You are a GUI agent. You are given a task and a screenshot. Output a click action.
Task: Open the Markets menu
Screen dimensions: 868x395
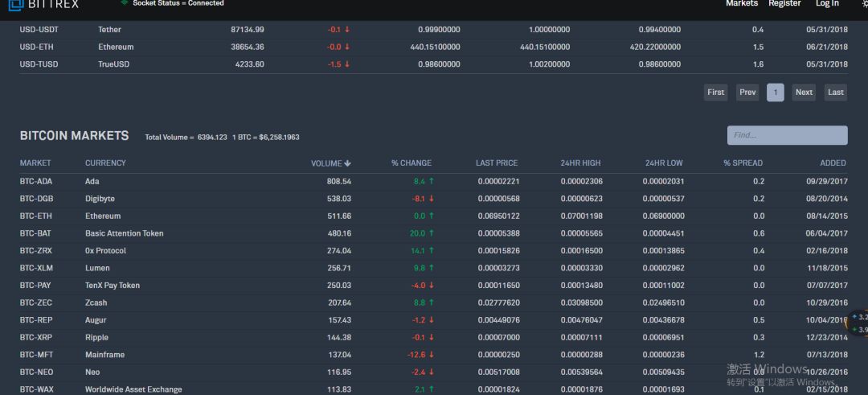click(x=742, y=3)
